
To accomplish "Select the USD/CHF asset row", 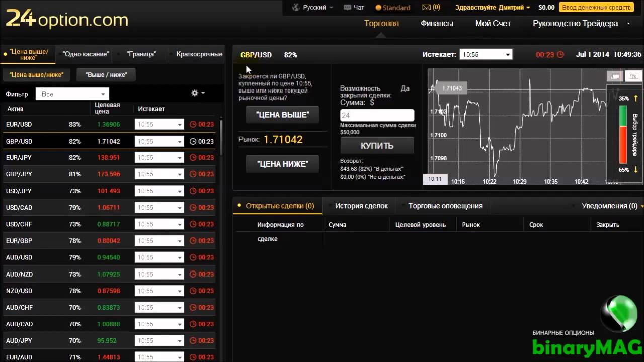I will (x=109, y=224).
